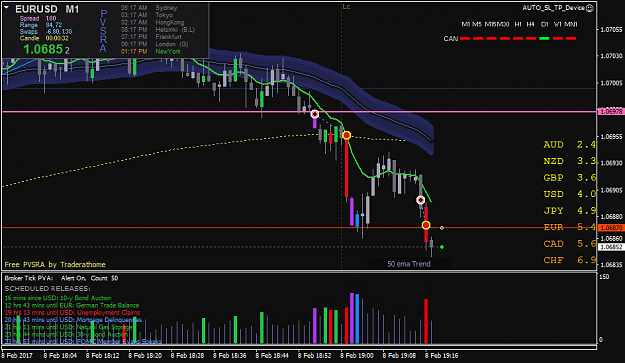Click the red Unemployment Claims release line
625x363 pixels.
click(72, 312)
